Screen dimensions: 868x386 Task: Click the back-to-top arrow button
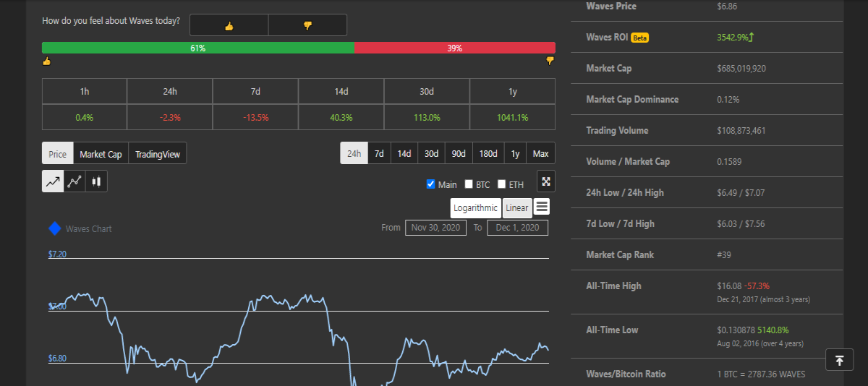point(839,360)
